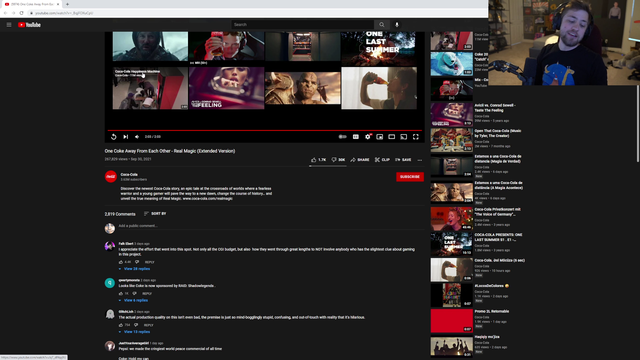The width and height of the screenshot is (640, 360).
Task: Open more actions three-dot menu
Action: 420,160
